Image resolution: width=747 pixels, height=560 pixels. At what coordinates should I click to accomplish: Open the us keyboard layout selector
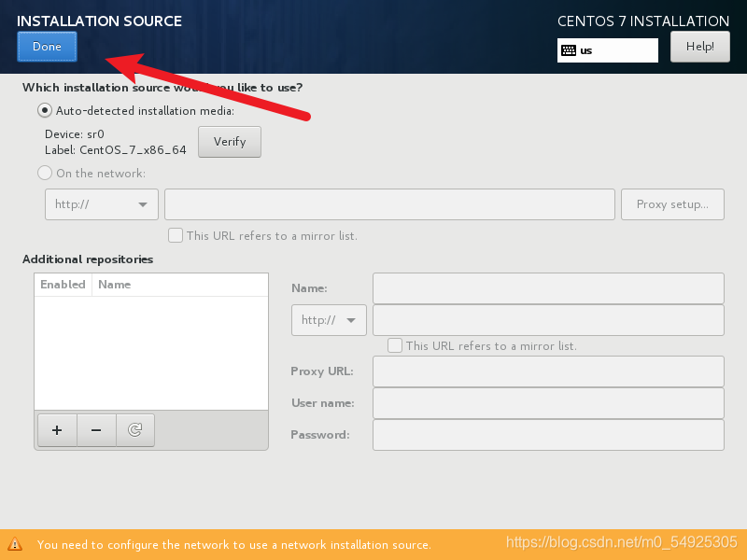(608, 50)
